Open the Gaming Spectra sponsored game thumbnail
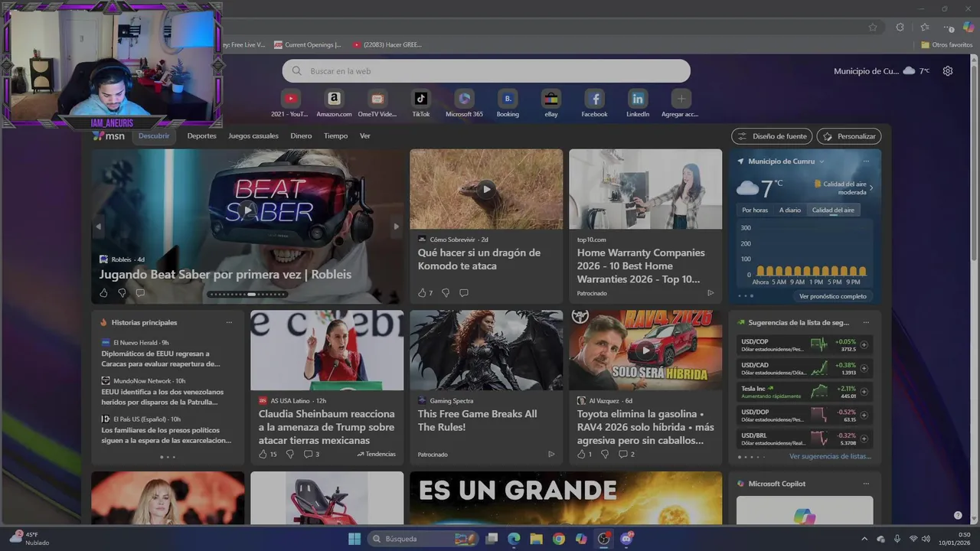 pyautogui.click(x=486, y=350)
